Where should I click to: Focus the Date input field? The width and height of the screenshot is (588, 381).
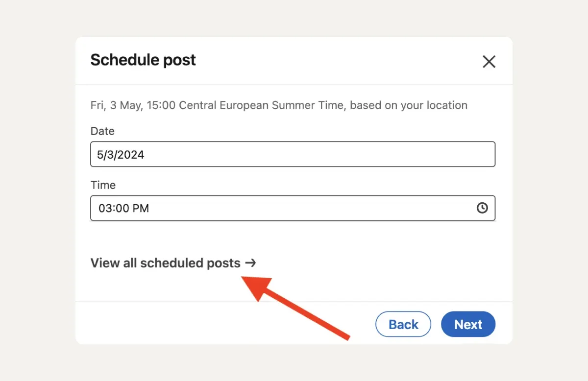(x=293, y=155)
